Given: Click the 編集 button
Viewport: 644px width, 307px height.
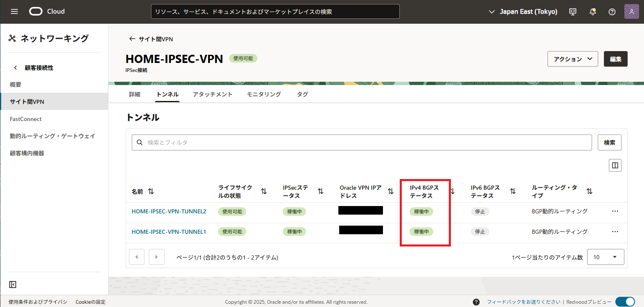Looking at the screenshot, I should coord(616,59).
